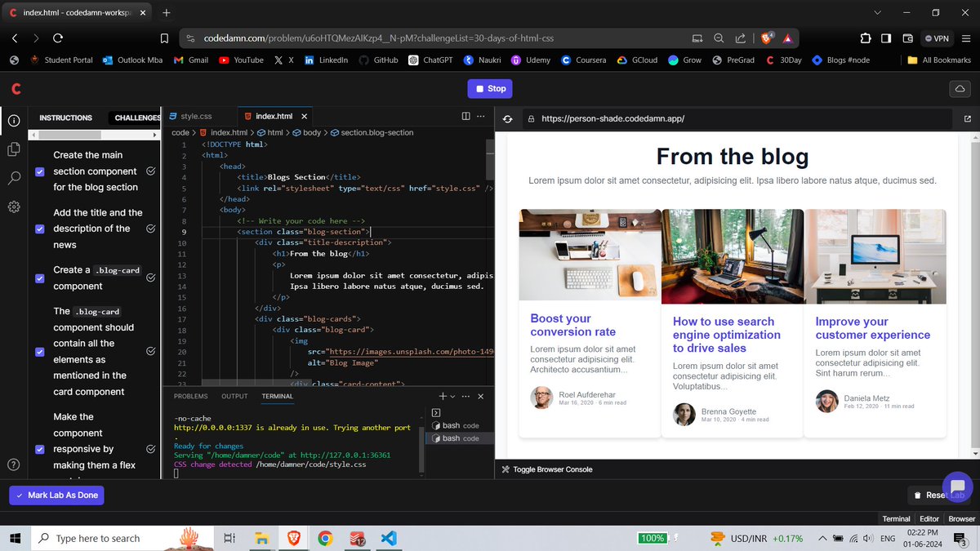The image size is (980, 551).
Task: Open the settings gear in the left sidebar
Action: coord(14,207)
